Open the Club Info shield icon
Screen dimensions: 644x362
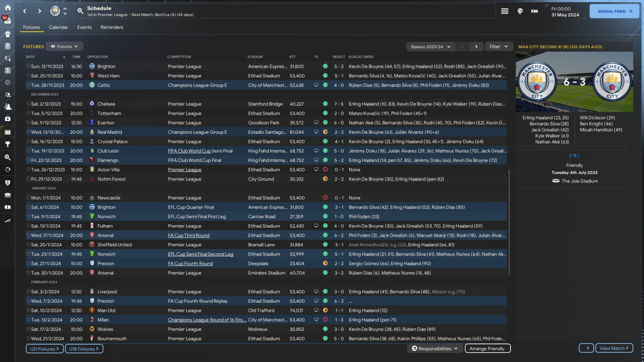tap(8, 183)
